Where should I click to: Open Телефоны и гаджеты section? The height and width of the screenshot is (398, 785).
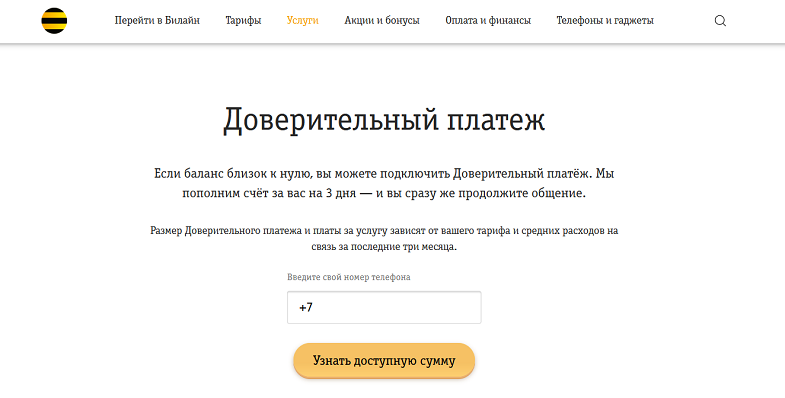click(605, 21)
